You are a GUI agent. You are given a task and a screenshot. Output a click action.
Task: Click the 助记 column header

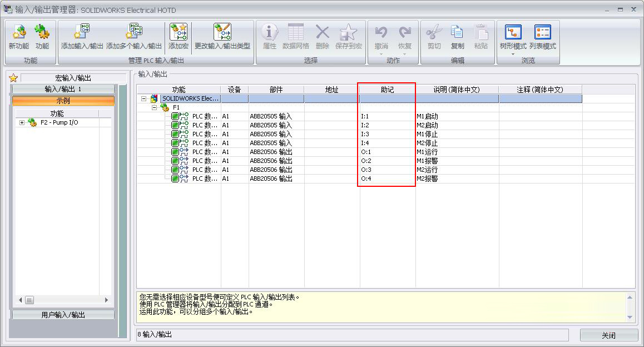[387, 90]
